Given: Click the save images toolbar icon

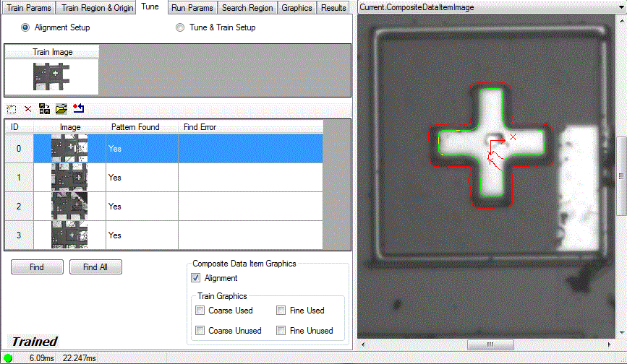Looking at the screenshot, I should click(44, 109).
